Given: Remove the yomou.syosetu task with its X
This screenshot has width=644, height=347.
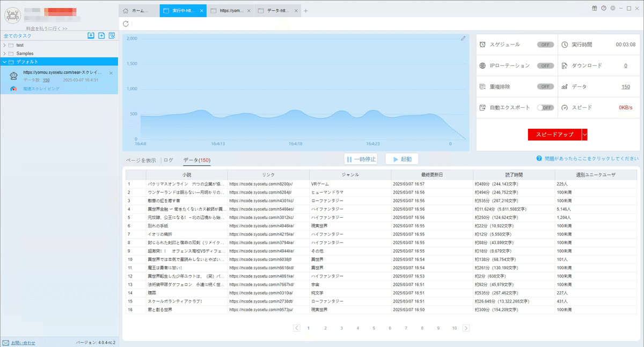Looking at the screenshot, I should point(111,72).
